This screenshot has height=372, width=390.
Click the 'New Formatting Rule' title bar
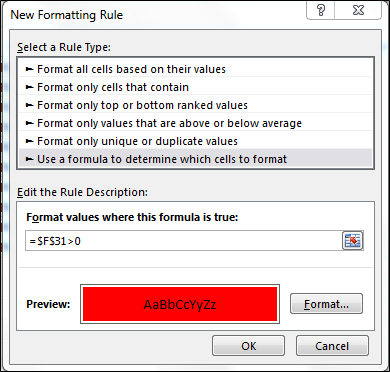coord(67,15)
